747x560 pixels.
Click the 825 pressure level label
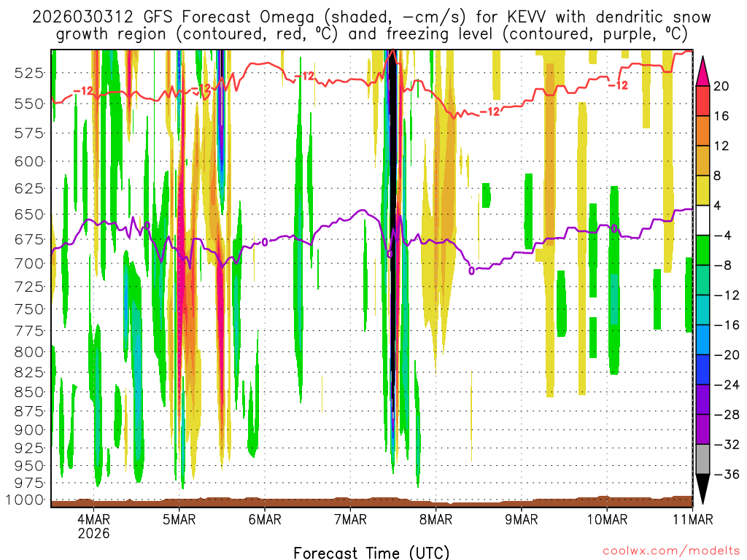(28, 372)
